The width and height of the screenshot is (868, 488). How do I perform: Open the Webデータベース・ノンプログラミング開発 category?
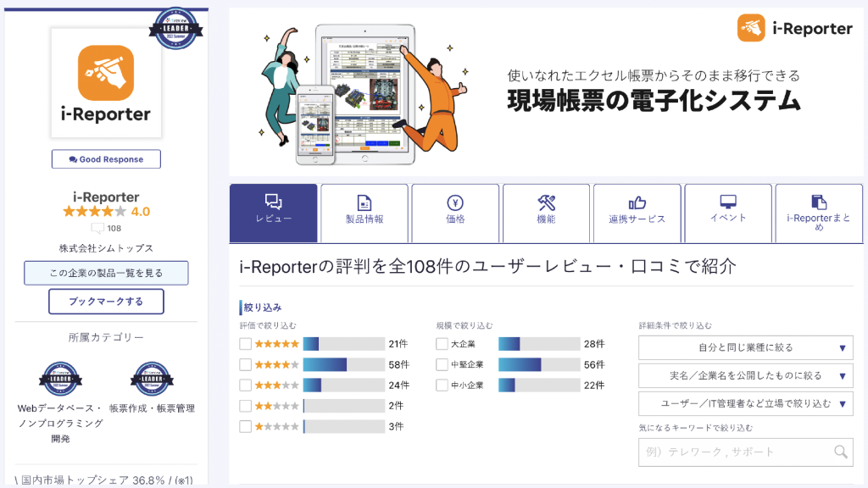coord(60,424)
